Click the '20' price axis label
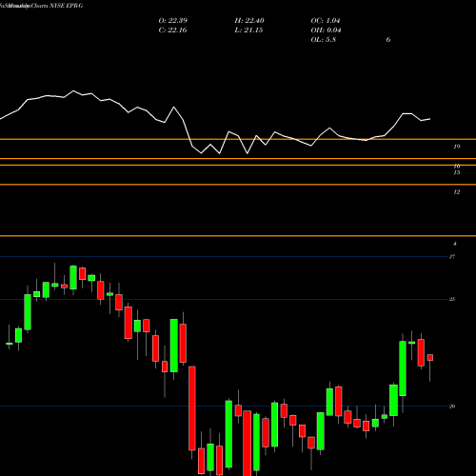The height and width of the screenshot is (476, 476). tap(452, 407)
